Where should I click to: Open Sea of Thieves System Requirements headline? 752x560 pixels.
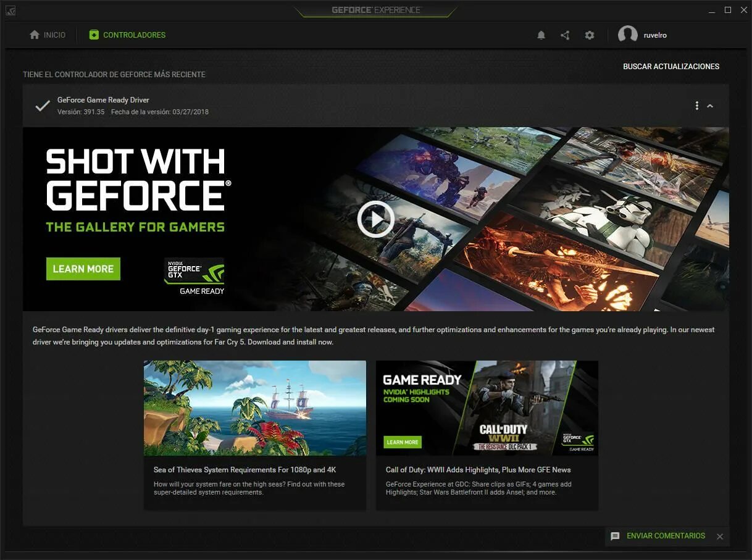click(245, 470)
